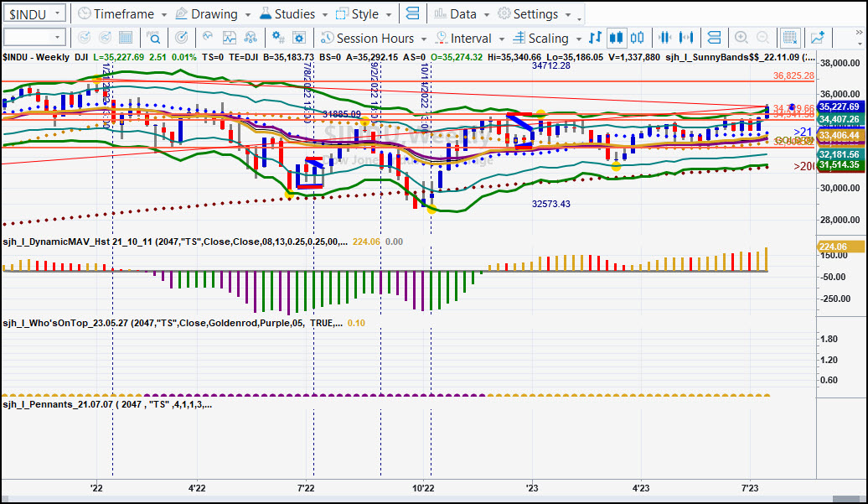The image size is (868, 504).
Task: Click the 32,181.56 teal price label
Action: [x=840, y=154]
